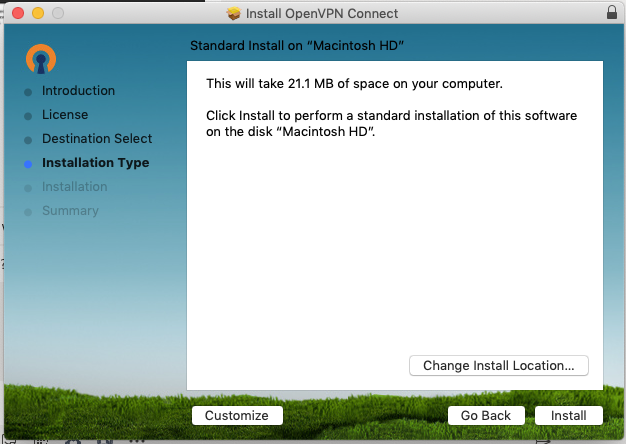This screenshot has width=626, height=444.
Task: Select the Introduction step in sidebar
Action: [x=79, y=91]
